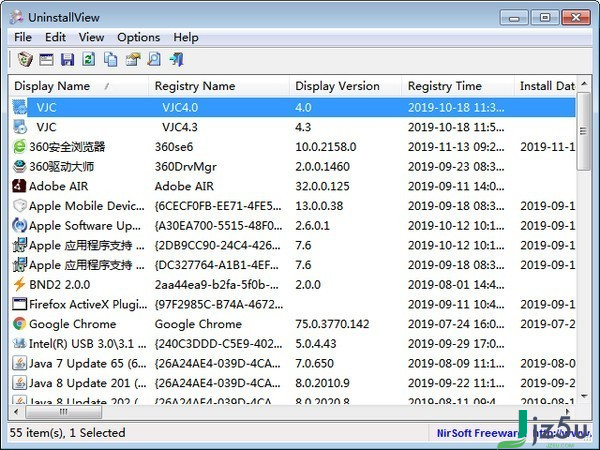Click version 75.0.3770.142 of Google Chrome
The height and width of the screenshot is (450, 600).
332,324
